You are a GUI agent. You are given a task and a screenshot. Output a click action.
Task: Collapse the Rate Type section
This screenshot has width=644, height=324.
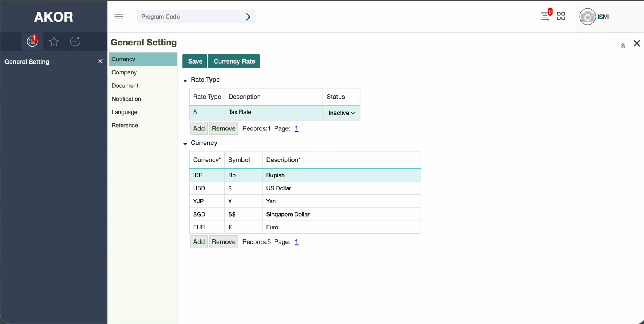(x=185, y=80)
